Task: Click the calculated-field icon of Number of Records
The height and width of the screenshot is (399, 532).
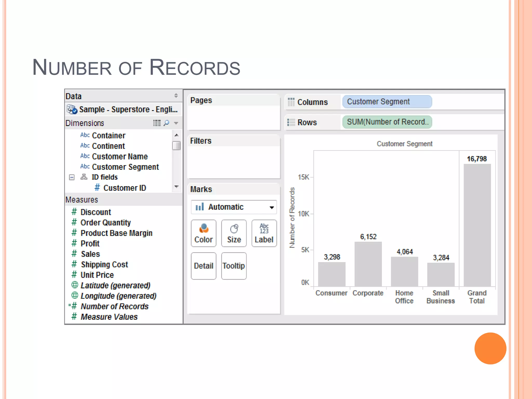Action: [x=73, y=306]
